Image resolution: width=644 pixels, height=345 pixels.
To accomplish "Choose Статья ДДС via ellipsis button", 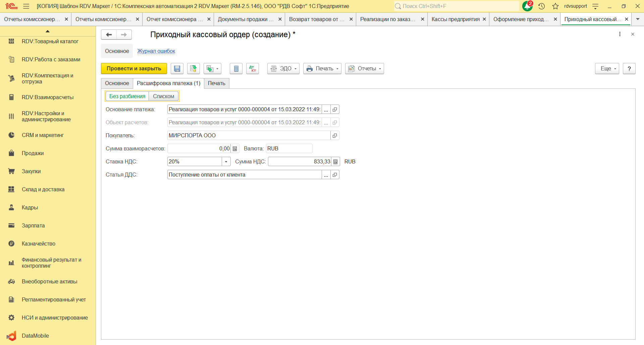I will pos(326,175).
